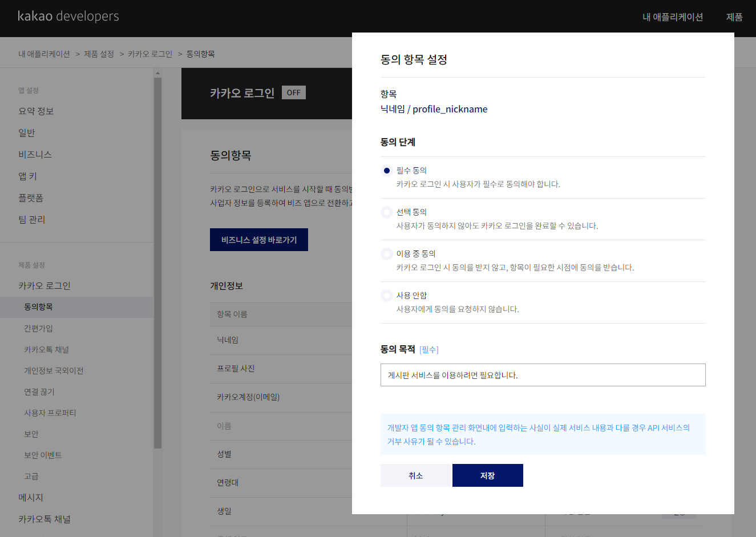Open 요약 정보 in the sidebar

tap(36, 111)
